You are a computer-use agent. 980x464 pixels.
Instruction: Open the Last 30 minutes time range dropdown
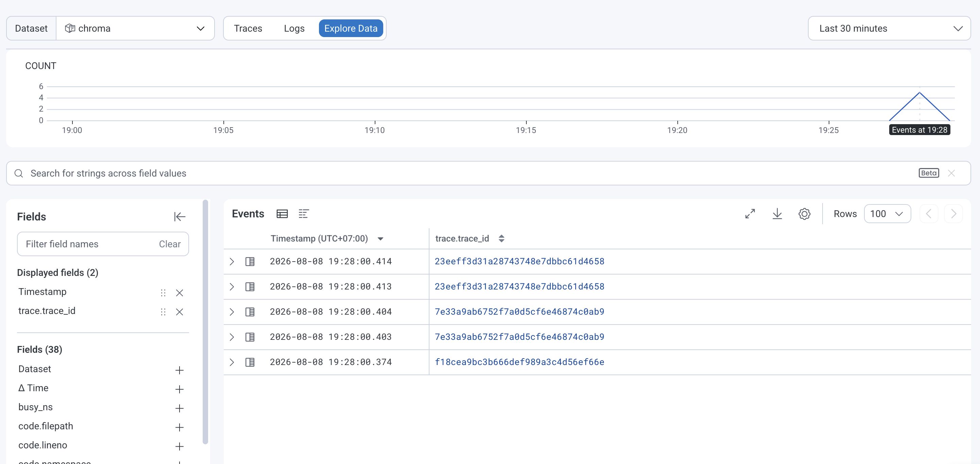click(889, 28)
